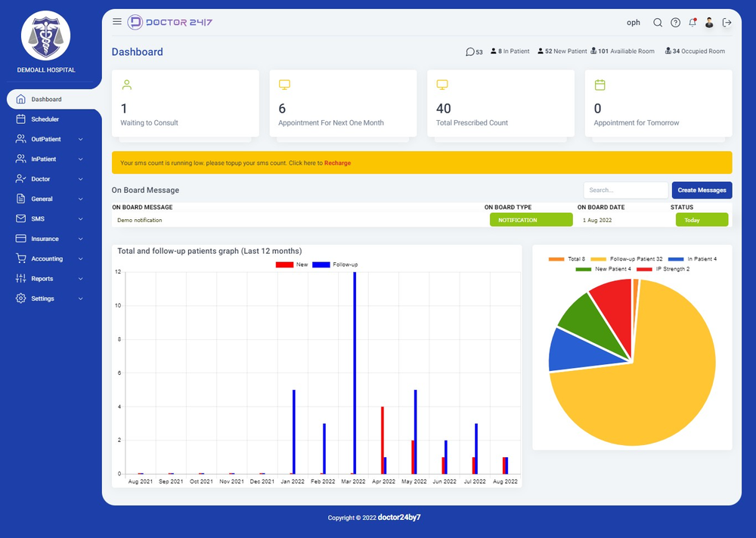
Task: Click the logout arrow icon
Action: pos(727,22)
